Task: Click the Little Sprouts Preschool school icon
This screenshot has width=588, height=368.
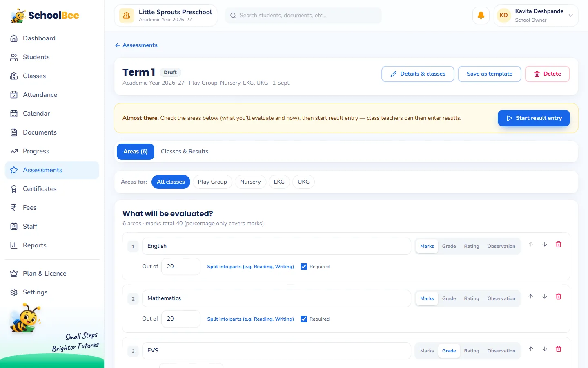Action: [127, 16]
